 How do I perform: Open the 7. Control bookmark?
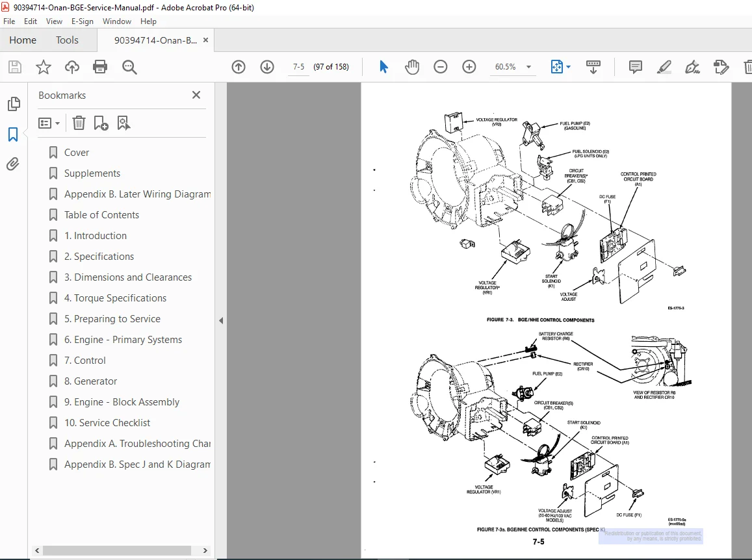pyautogui.click(x=85, y=360)
